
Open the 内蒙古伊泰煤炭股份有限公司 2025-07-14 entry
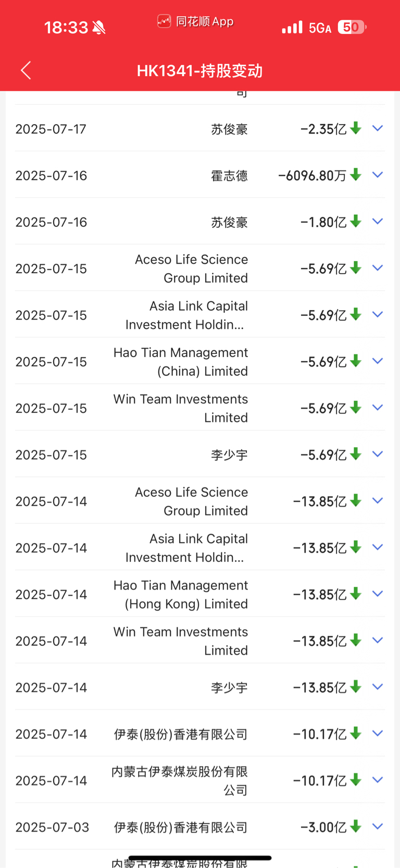pos(200,780)
